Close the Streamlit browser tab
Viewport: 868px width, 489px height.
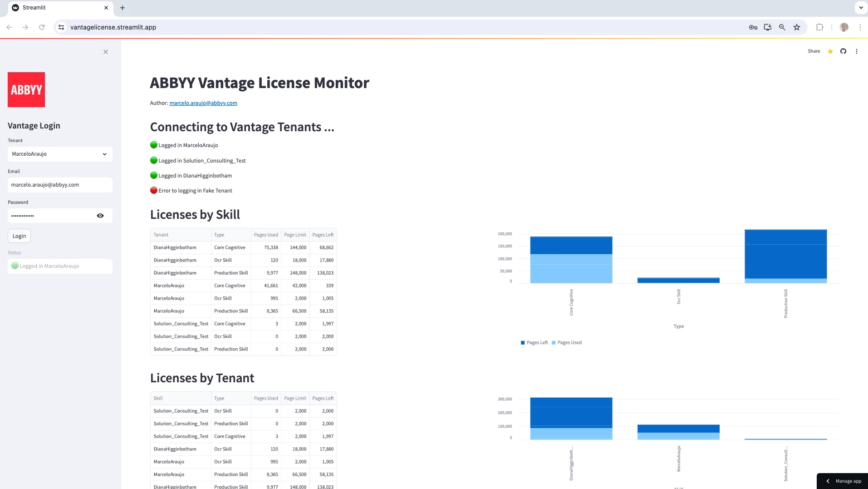(106, 8)
